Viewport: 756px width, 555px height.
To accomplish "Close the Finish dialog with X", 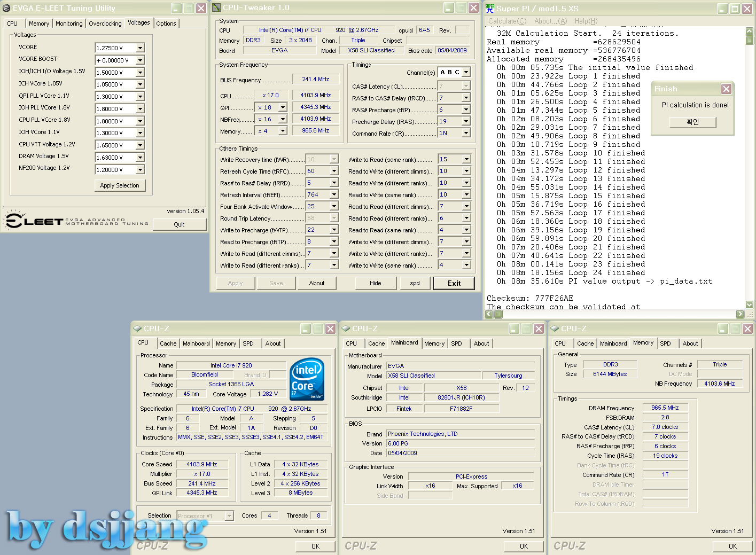I will tap(726, 89).
